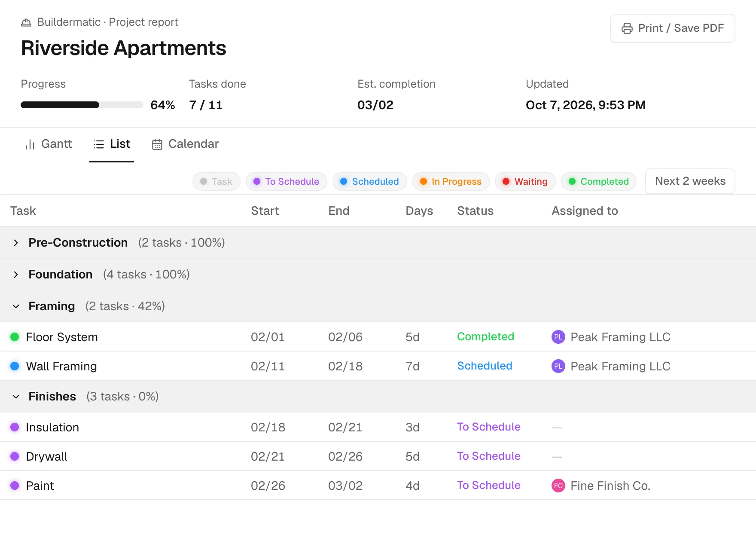
Task: Click the Days column header
Action: point(419,211)
